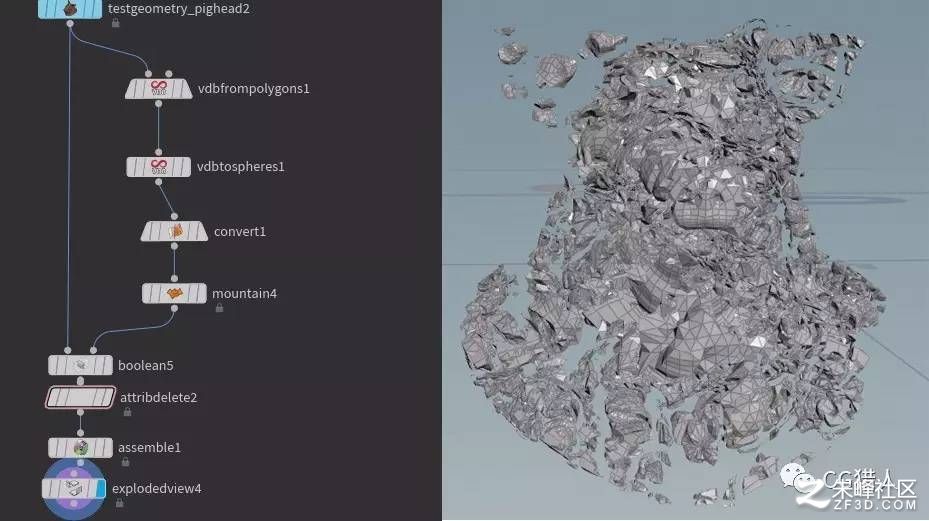The image size is (929, 521).
Task: Click the lock badge under mountain4
Action: pos(219,308)
